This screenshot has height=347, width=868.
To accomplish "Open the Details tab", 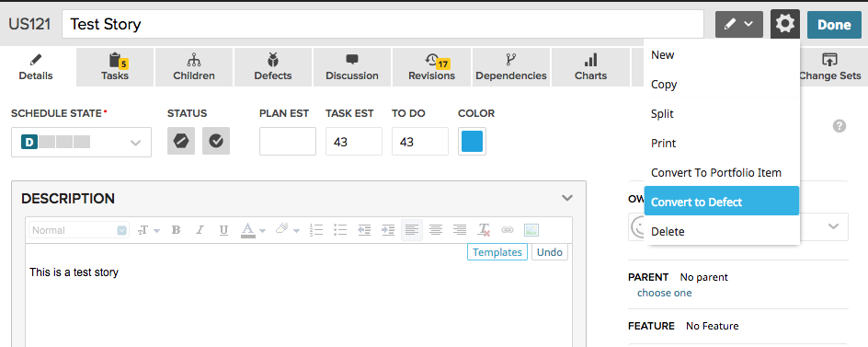I will (36, 67).
